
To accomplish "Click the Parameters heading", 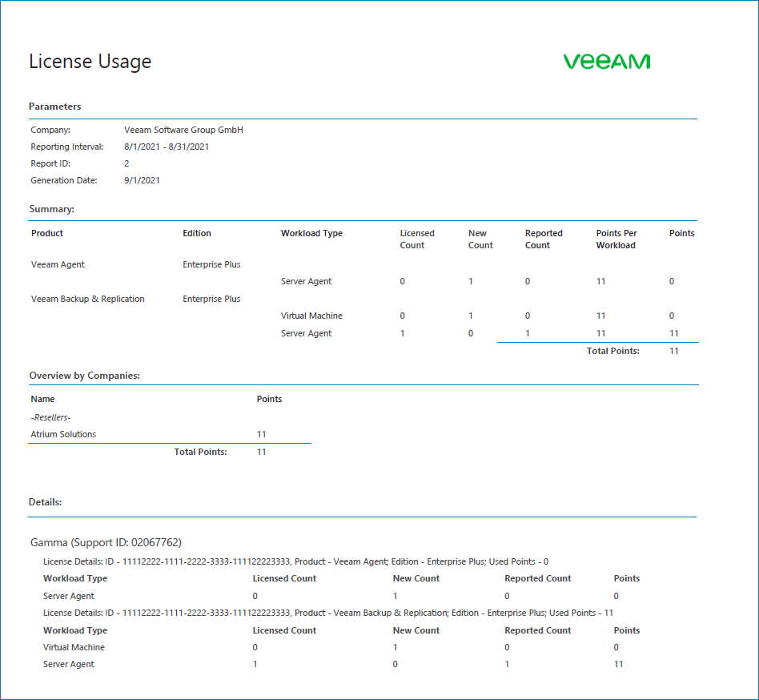I will 54,107.
